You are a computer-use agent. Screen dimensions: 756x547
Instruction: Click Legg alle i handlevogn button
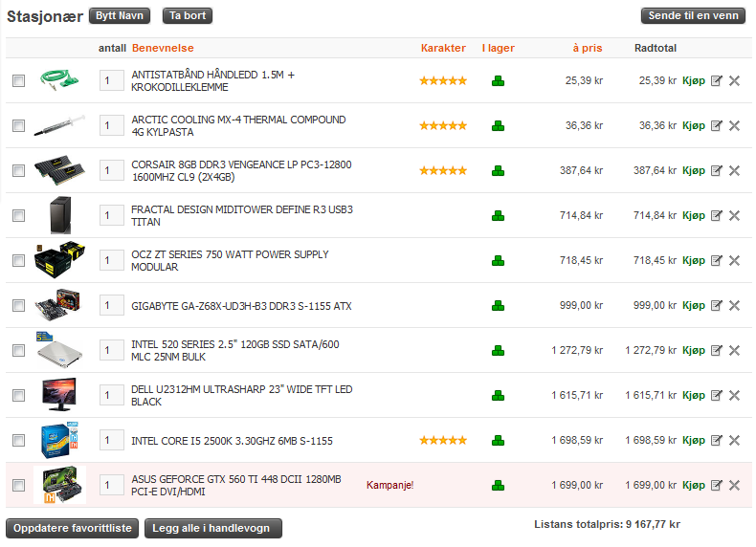click(x=213, y=528)
